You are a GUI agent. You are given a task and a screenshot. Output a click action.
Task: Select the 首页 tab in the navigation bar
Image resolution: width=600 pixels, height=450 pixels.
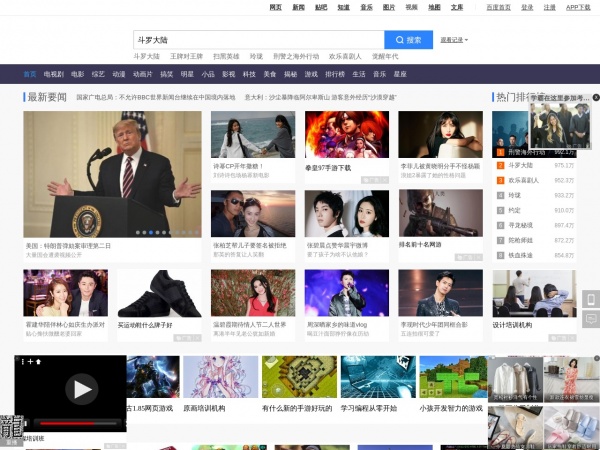tap(30, 74)
